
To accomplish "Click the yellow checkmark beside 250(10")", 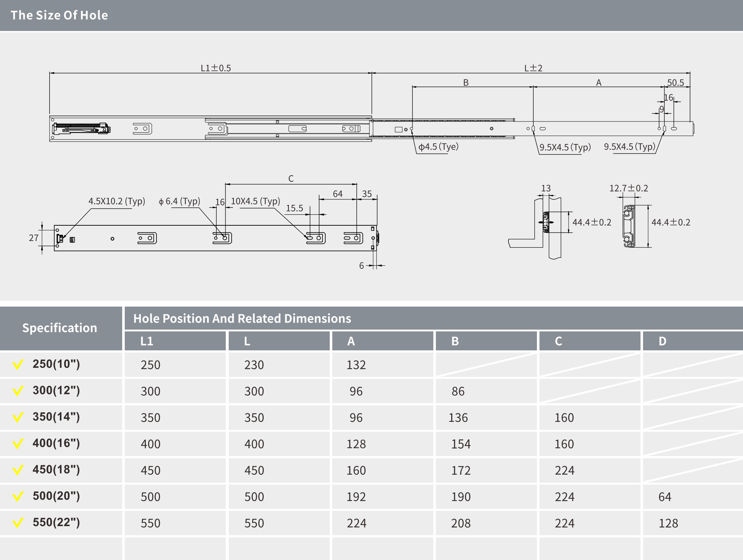I will point(18,364).
